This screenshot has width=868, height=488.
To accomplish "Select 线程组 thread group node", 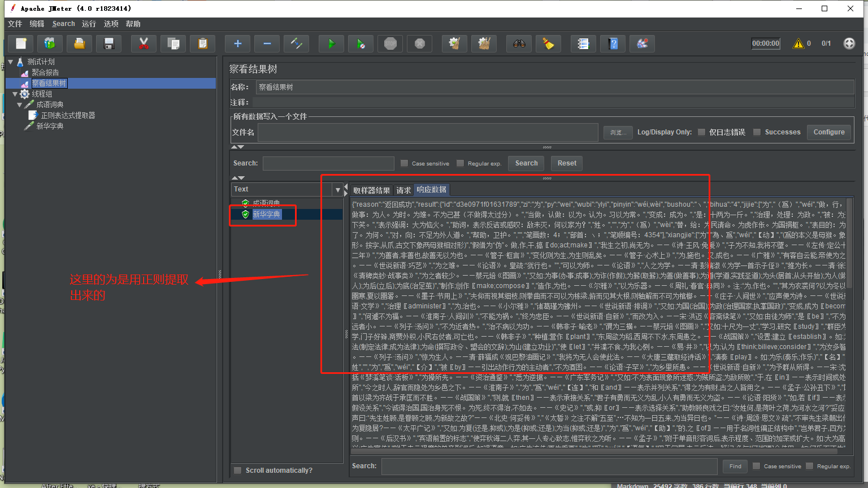I will pyautogui.click(x=42, y=94).
